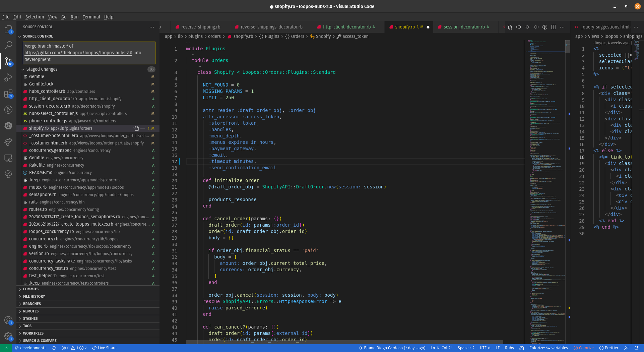644x352 pixels.
Task: Open file icon on shopify.rb staged row
Action: point(136,128)
